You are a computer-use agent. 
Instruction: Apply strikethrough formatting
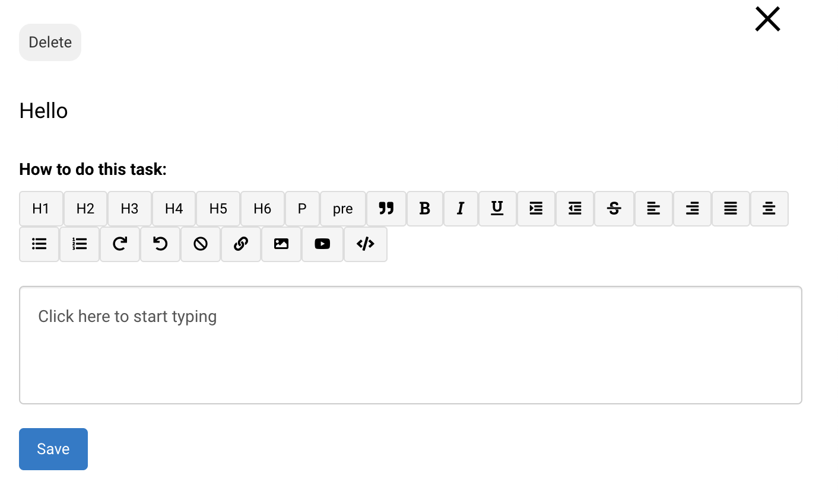[614, 209]
